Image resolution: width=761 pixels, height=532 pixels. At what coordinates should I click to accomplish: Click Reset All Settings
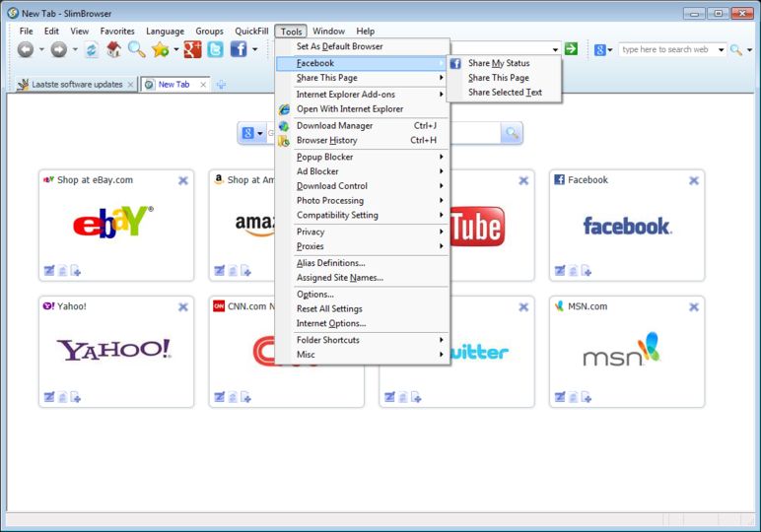363,309
